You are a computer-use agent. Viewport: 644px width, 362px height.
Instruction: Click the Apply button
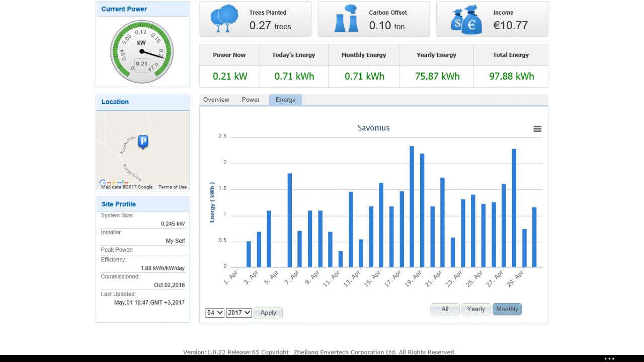click(268, 313)
